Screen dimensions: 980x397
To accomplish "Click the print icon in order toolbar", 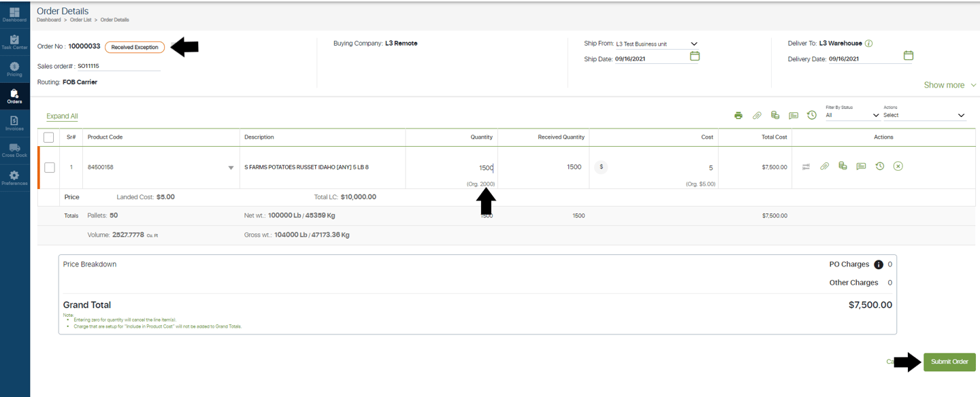I will tap(738, 116).
